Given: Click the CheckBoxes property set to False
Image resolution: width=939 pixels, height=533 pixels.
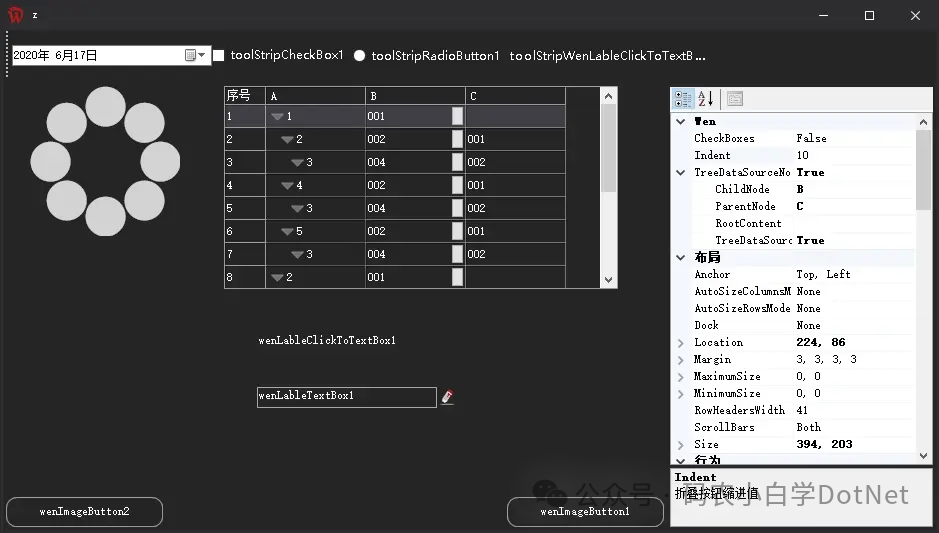Looking at the screenshot, I should (810, 138).
